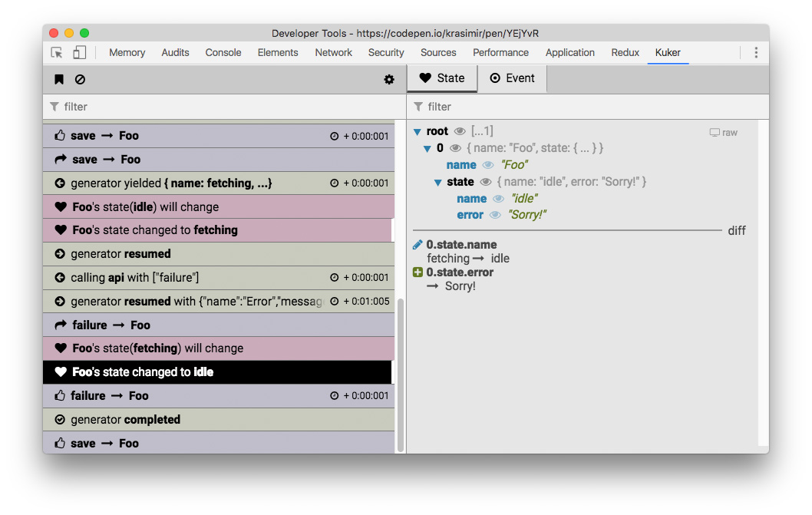Switch to the Event tab
The image size is (812, 515).
pos(512,78)
